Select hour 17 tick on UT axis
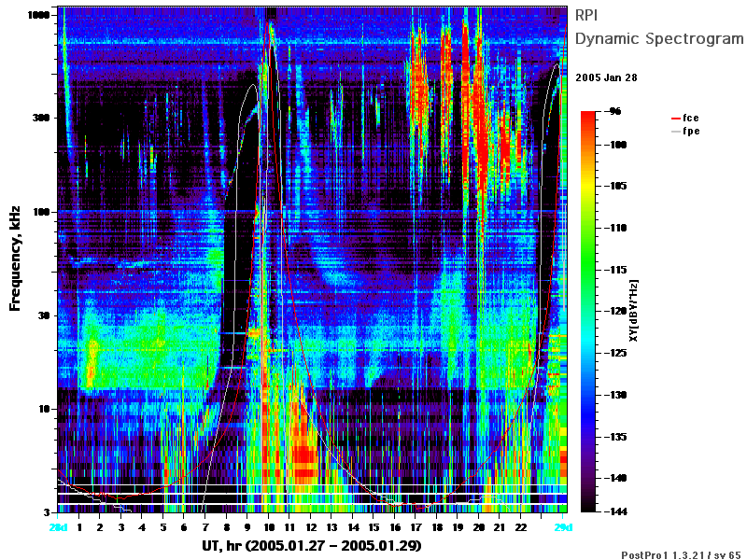This screenshot has width=747, height=560. tap(416, 527)
